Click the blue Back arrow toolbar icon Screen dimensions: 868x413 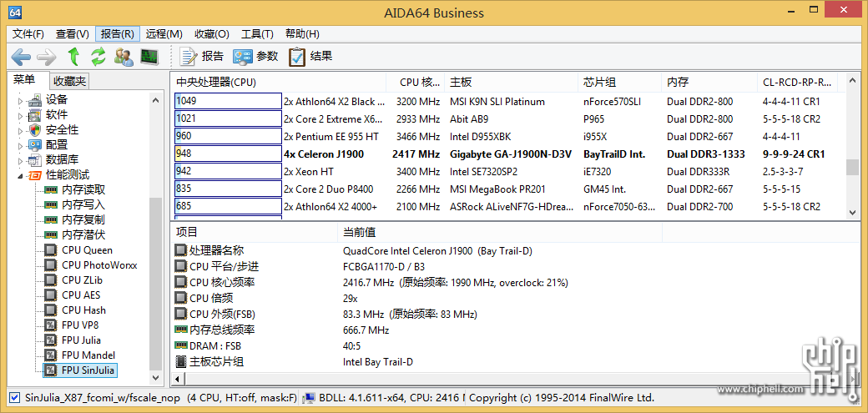pyautogui.click(x=21, y=56)
